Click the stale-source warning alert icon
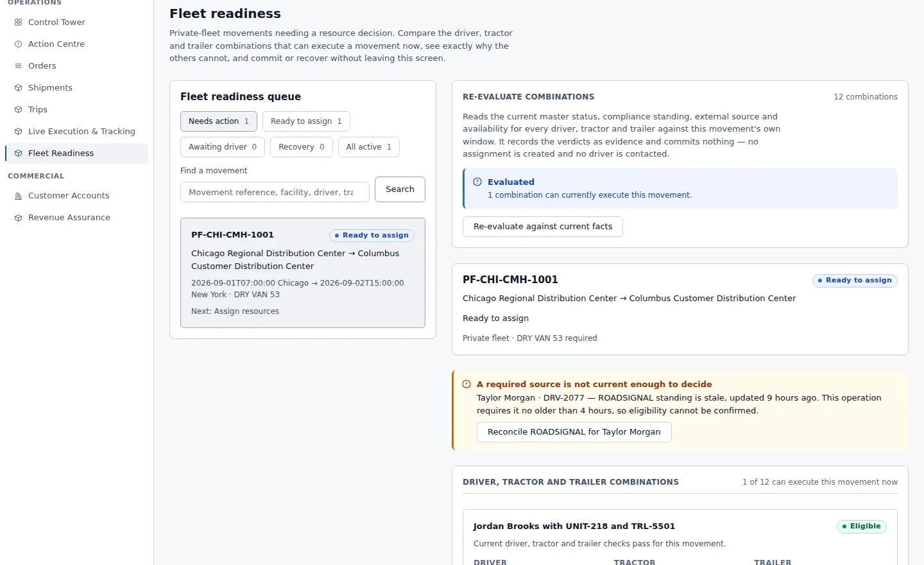The image size is (924, 565). click(466, 384)
